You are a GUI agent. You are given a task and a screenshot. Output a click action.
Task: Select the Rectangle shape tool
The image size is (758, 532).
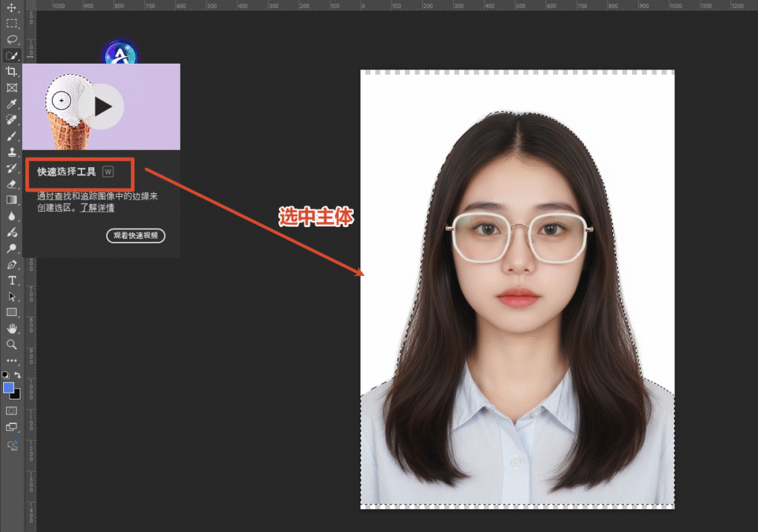pyautogui.click(x=12, y=312)
